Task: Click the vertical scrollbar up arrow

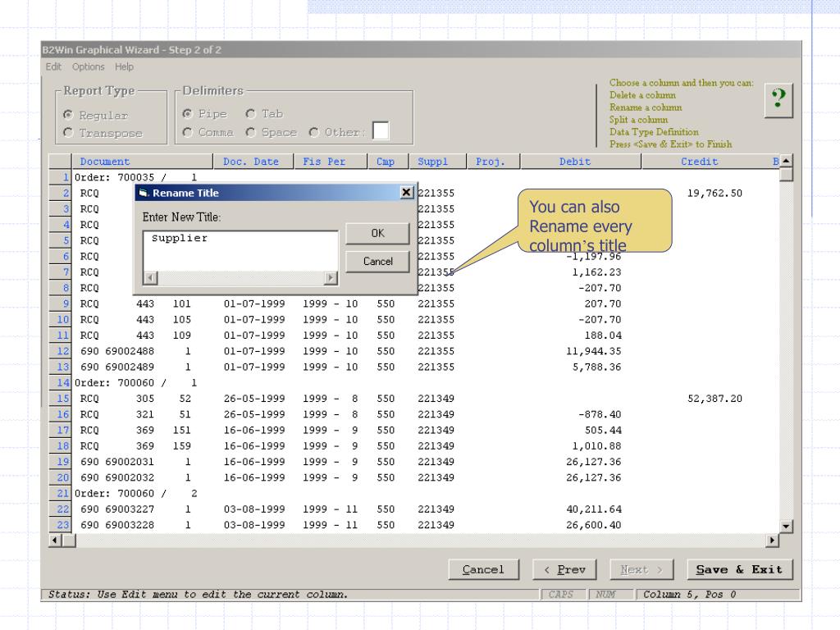Action: (x=786, y=161)
